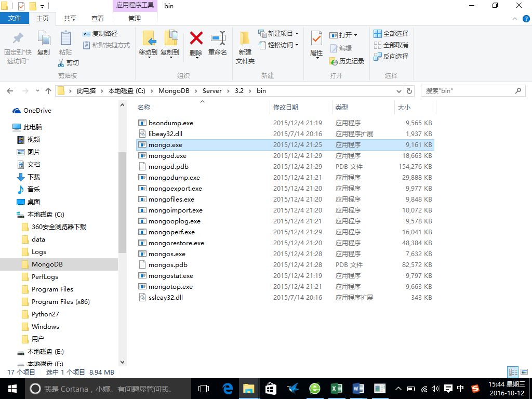The width and height of the screenshot is (532, 399).
Task: Click the Paste clipboard icon
Action: point(65,38)
